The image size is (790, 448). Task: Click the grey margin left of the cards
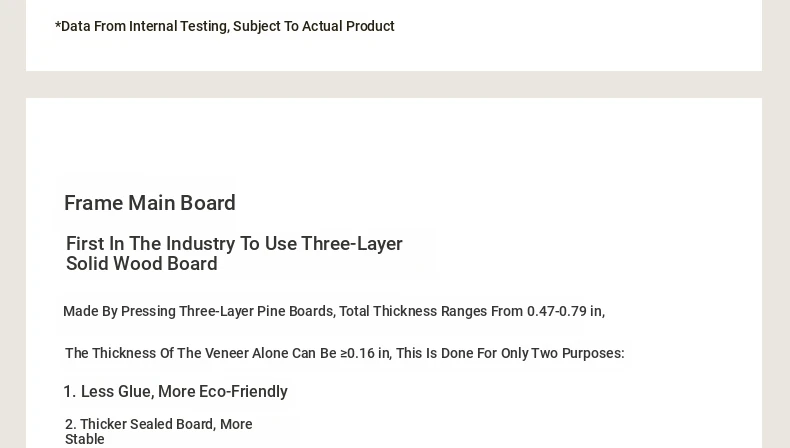[x=13, y=224]
